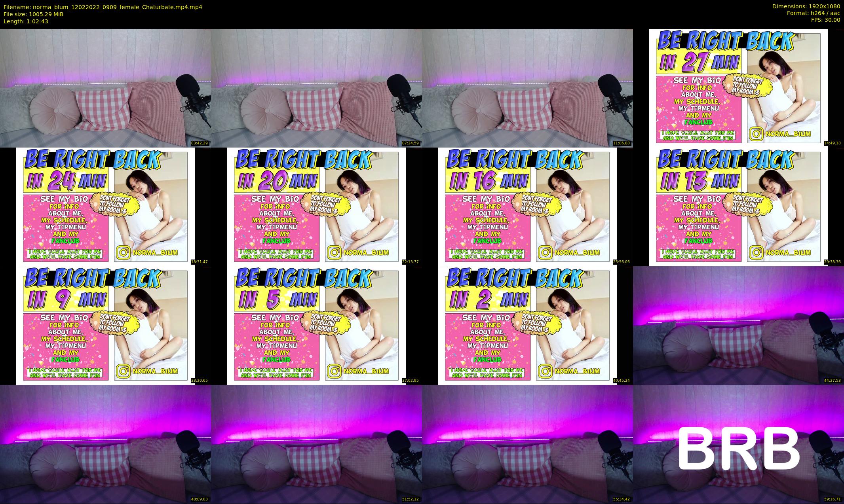Click the 'Format: h264 / aac' text
Image resolution: width=844 pixels, height=504 pixels.
click(x=814, y=13)
